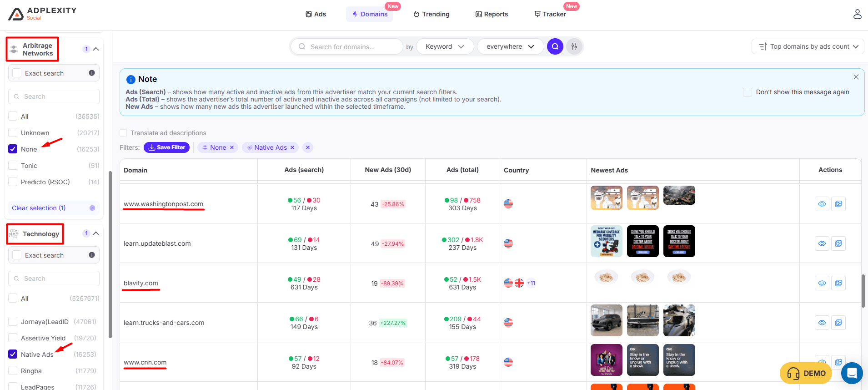Open Top domains by ads count sorting

point(808,46)
